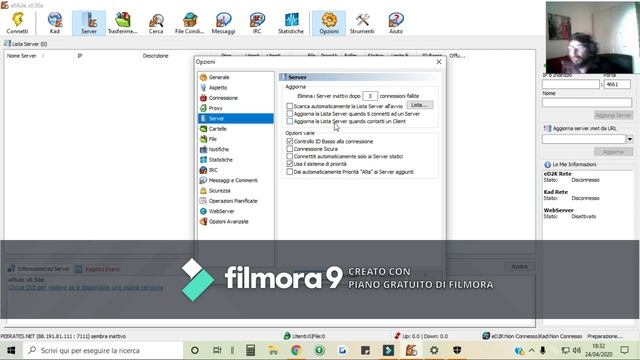Enable Aggiorna Lista Server quando connetti a Server
This screenshot has width=640, height=360.
(x=290, y=114)
